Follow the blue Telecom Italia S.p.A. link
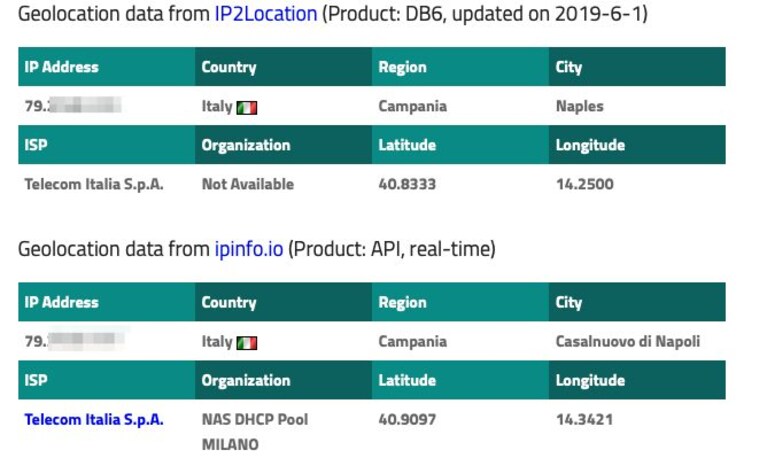 [94, 419]
